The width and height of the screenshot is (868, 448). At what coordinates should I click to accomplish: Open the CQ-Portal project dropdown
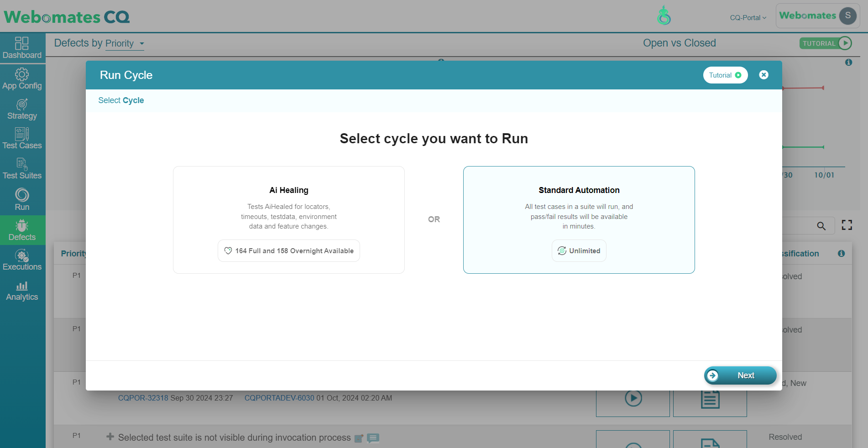[748, 18]
